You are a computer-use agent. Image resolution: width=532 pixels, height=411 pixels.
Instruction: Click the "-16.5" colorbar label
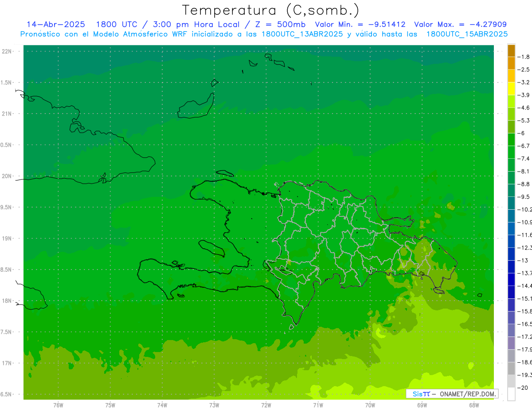[525, 325]
